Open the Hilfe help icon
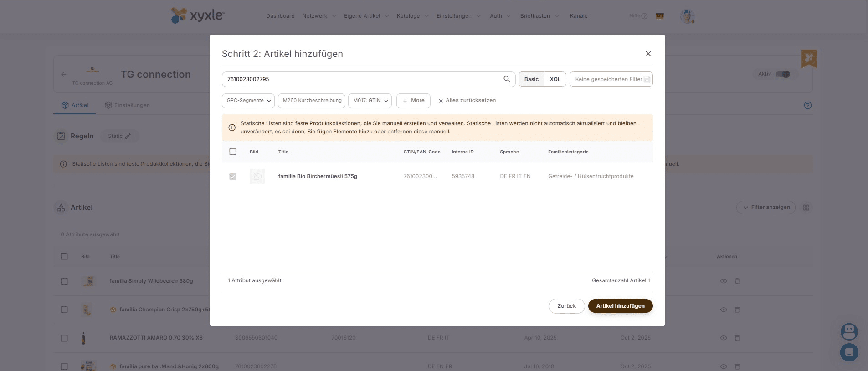The width and height of the screenshot is (868, 371). [644, 16]
